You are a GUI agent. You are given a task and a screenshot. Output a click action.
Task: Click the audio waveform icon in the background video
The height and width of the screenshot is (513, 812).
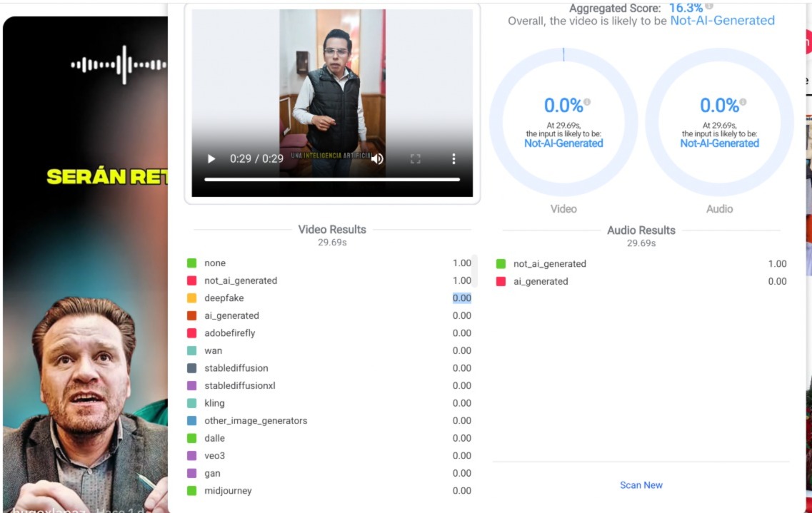(119, 65)
